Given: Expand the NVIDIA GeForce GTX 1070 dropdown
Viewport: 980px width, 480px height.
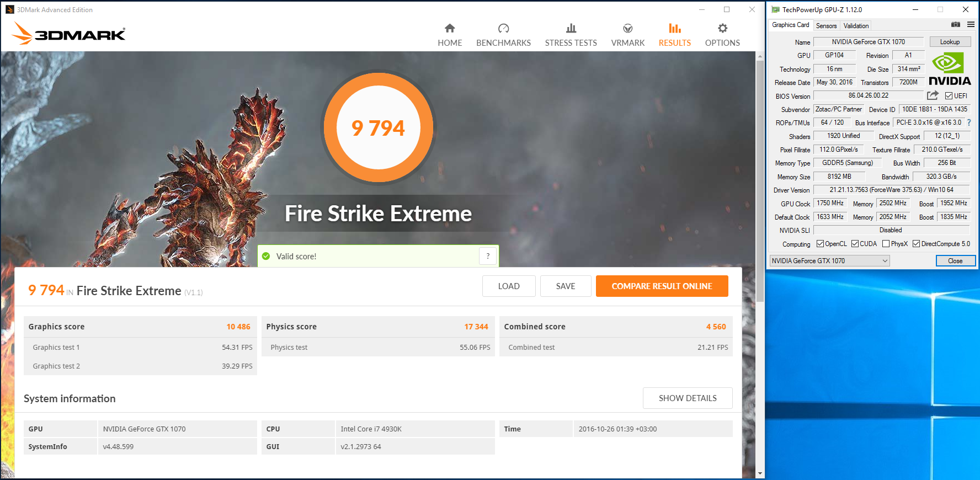Looking at the screenshot, I should tap(829, 261).
